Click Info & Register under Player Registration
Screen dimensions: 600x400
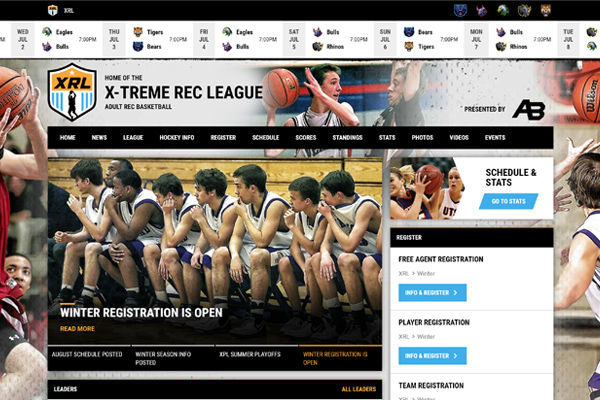[432, 355]
